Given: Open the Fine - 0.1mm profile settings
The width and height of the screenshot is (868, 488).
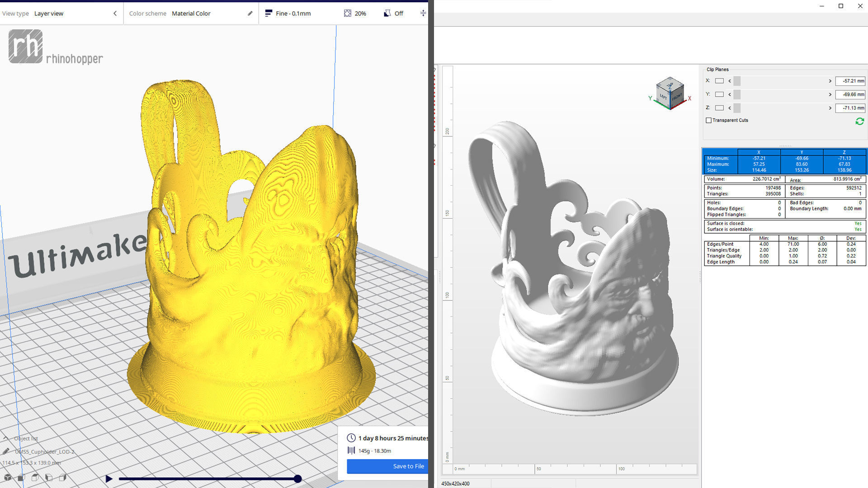Looking at the screenshot, I should (x=288, y=14).
